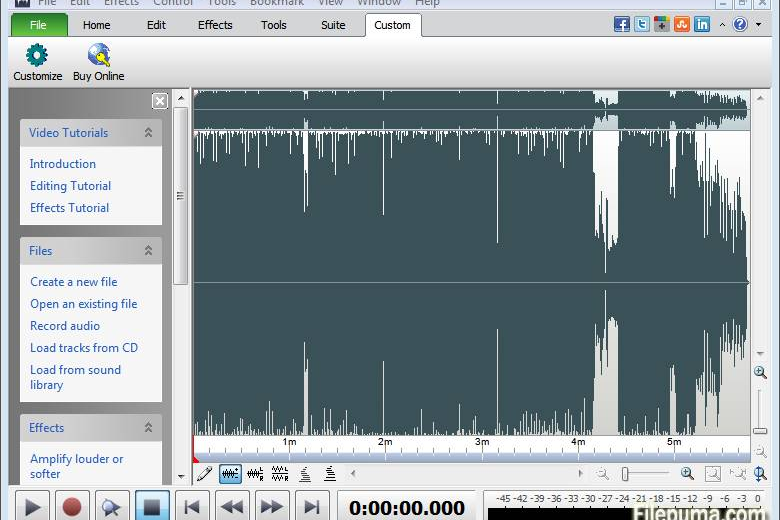This screenshot has height=520, width=780.
Task: Collapse the Files section
Action: pyautogui.click(x=148, y=250)
